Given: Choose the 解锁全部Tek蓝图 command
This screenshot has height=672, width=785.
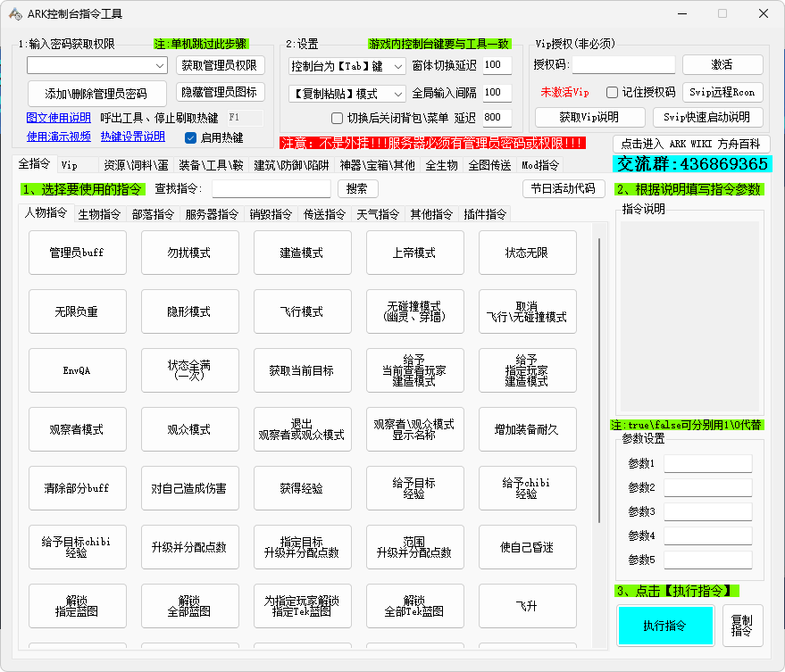Looking at the screenshot, I should pyautogui.click(x=415, y=606).
